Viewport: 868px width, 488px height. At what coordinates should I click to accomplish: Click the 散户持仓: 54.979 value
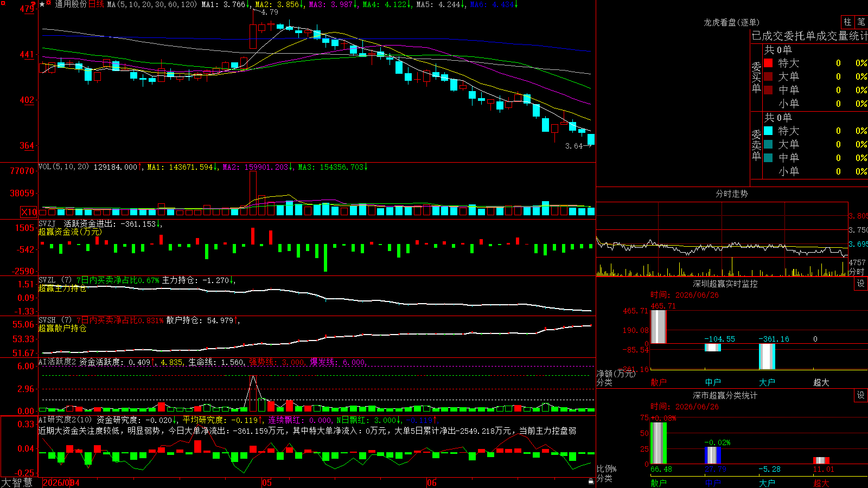203,320
